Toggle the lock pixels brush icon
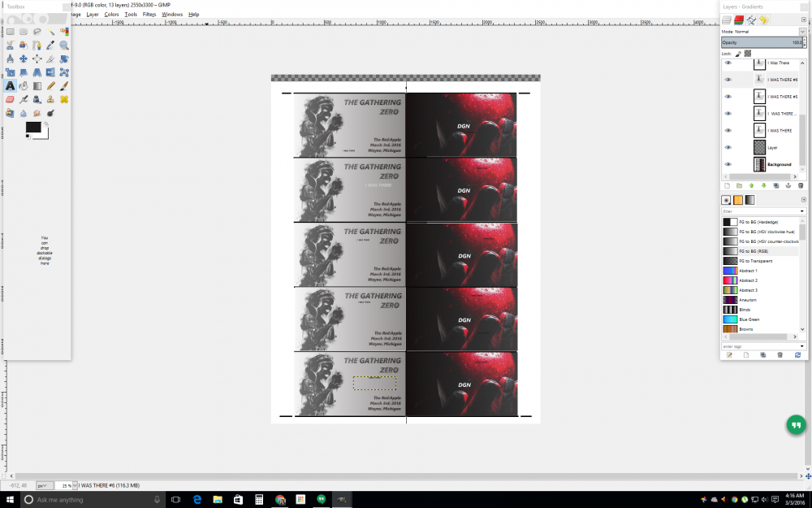Image resolution: width=812 pixels, height=508 pixels. tap(738, 54)
